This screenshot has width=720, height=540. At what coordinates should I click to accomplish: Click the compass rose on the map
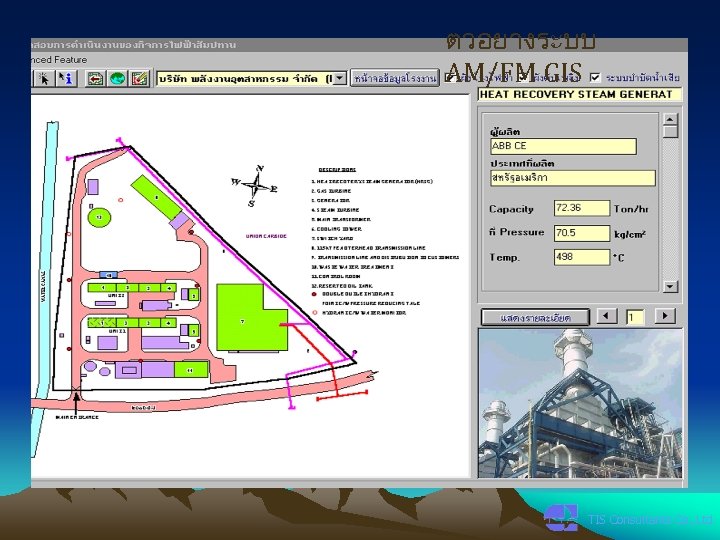pyautogui.click(x=255, y=186)
